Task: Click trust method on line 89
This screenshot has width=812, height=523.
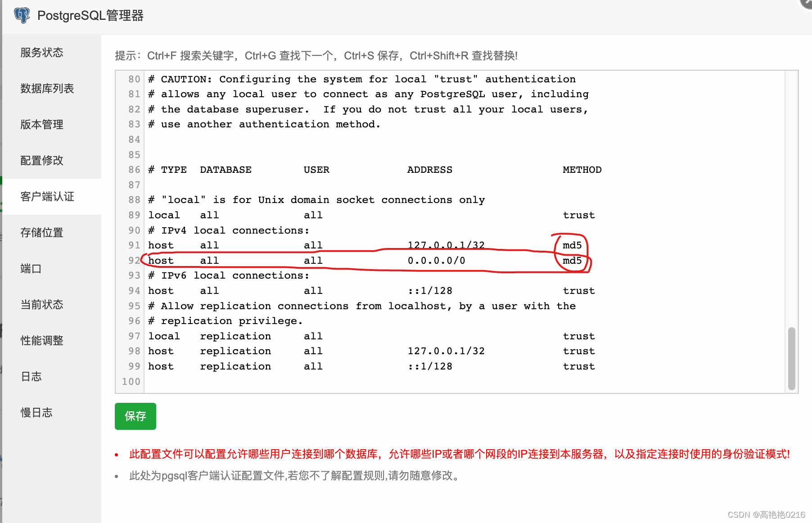Action: pyautogui.click(x=579, y=215)
